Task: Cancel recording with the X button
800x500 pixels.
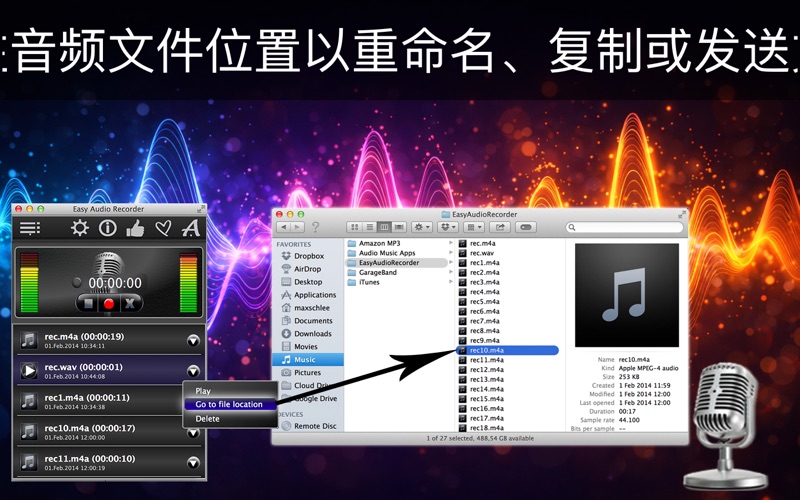Action: (x=130, y=304)
